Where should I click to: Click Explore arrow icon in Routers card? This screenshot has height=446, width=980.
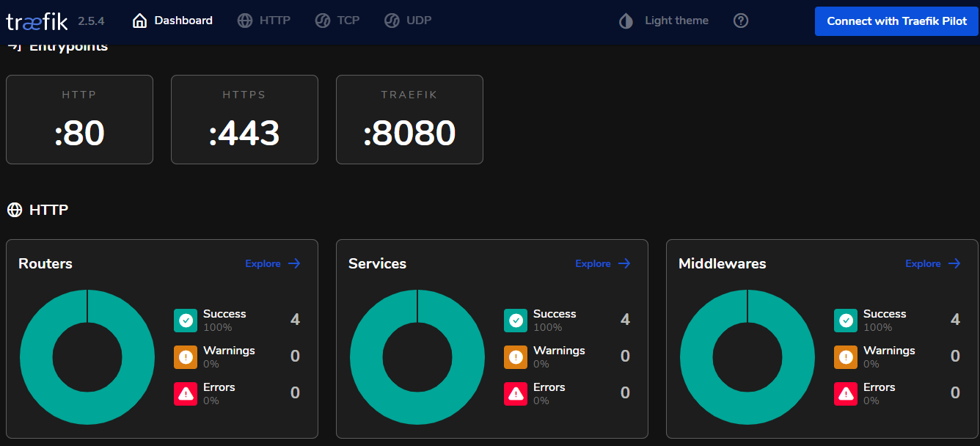click(294, 263)
